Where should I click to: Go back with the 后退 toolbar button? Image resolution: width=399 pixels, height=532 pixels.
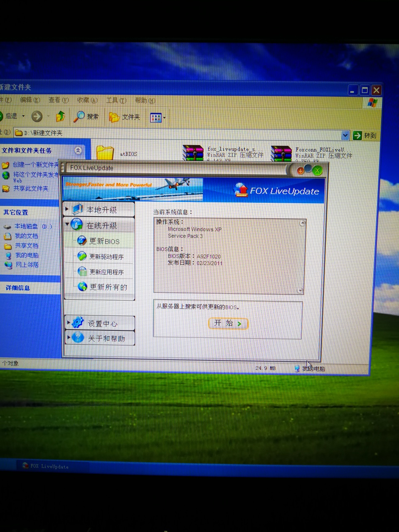[8, 116]
